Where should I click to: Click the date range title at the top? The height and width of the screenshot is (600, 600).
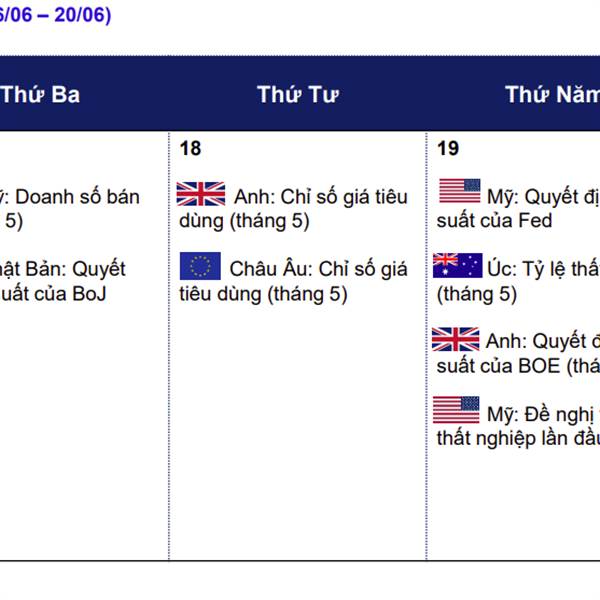55,15
